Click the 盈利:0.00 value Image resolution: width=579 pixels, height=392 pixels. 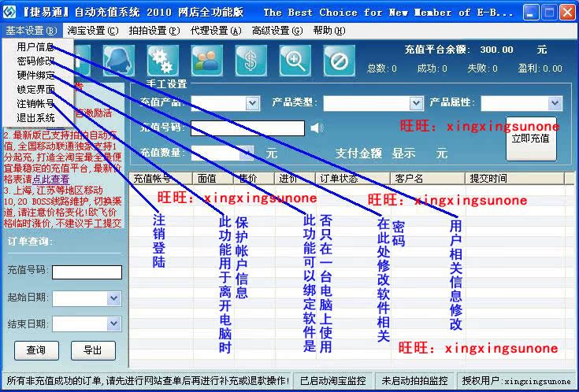pyautogui.click(x=540, y=68)
